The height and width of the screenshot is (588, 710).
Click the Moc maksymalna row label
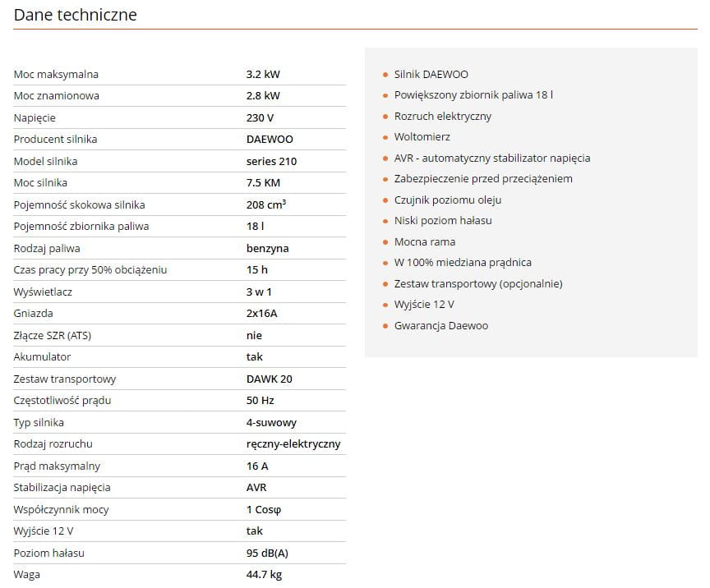[x=56, y=74]
